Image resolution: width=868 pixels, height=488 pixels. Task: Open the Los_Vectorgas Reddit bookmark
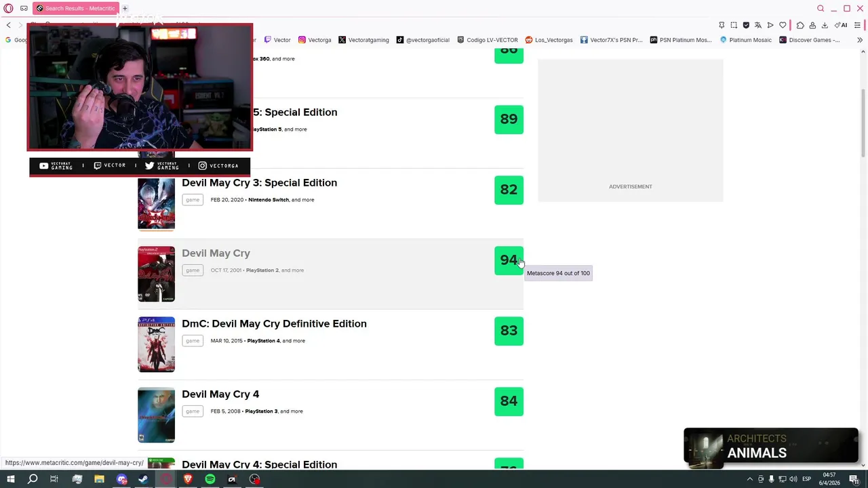pyautogui.click(x=549, y=40)
